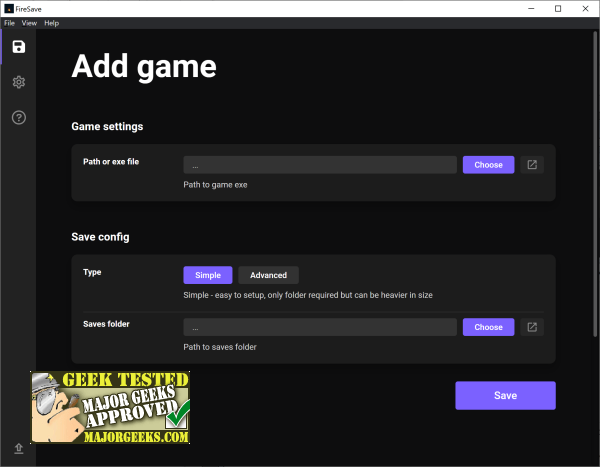Screen dimensions: 600x467
Task: Select the Simple save type
Action: coord(208,275)
